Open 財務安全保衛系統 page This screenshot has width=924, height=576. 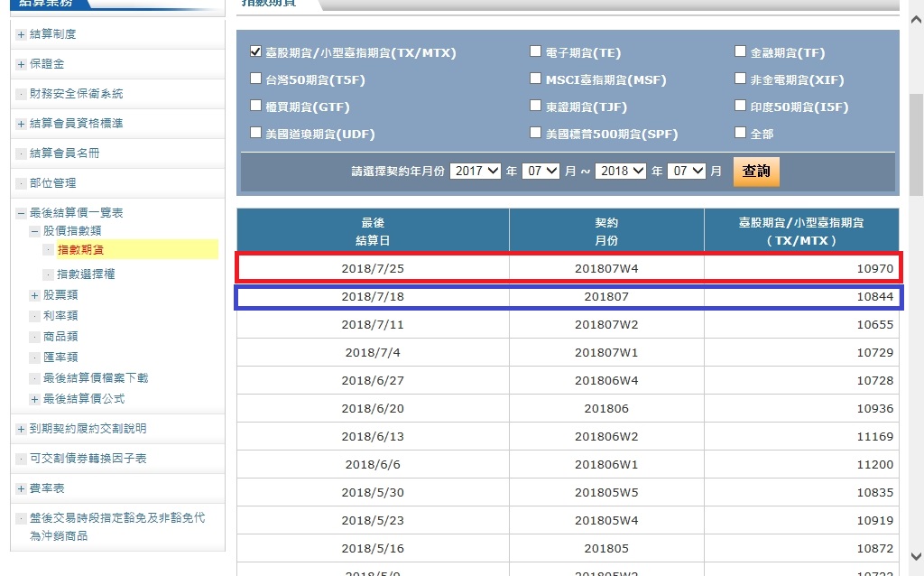click(x=76, y=94)
